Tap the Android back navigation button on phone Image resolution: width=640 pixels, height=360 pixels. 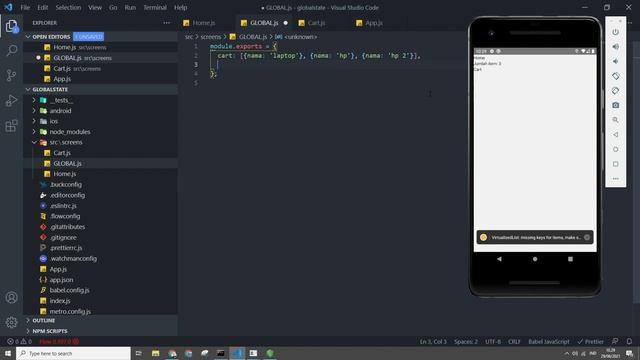tap(499, 259)
